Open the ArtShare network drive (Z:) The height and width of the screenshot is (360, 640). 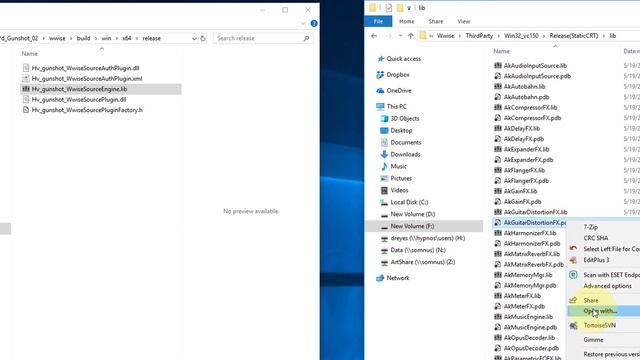[422, 262]
